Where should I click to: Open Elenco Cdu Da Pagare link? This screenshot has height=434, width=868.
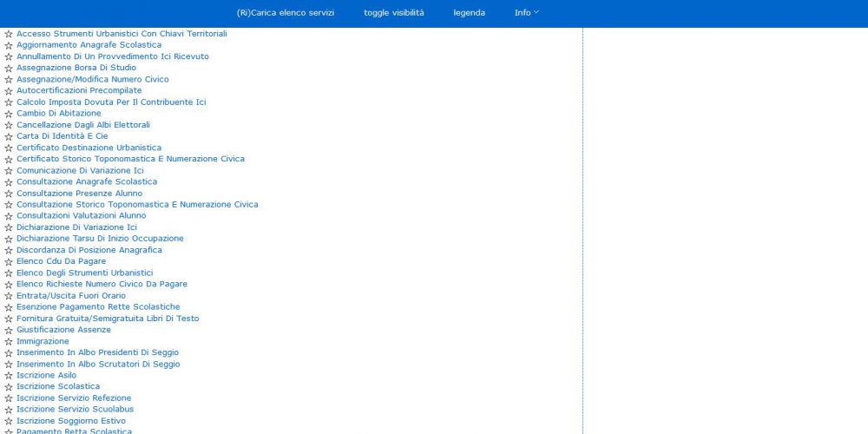tap(61, 261)
